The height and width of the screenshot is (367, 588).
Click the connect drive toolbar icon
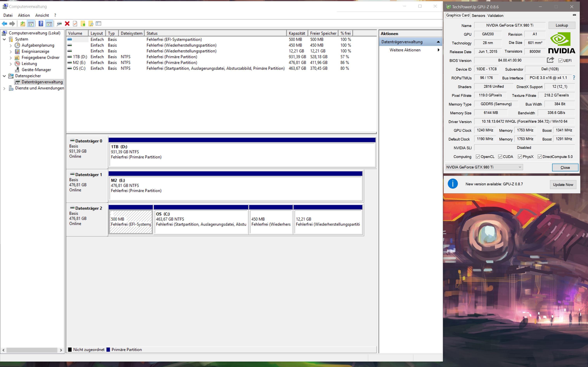pyautogui.click(x=59, y=23)
